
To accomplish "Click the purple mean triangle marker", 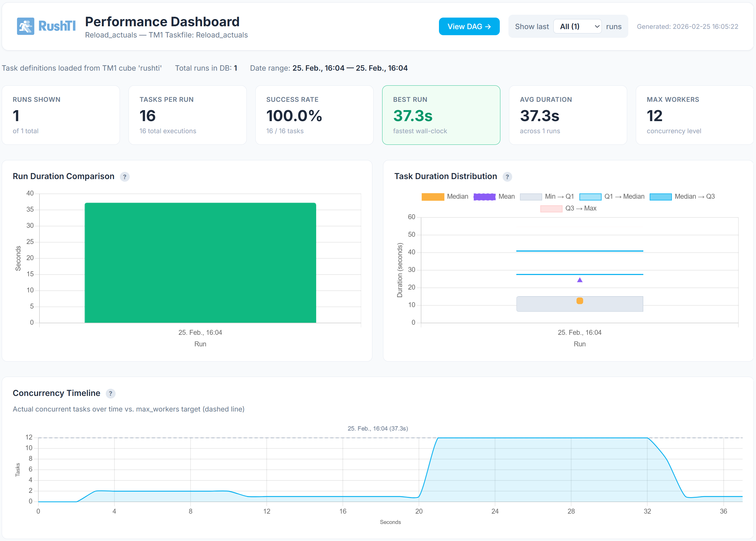I will click(x=580, y=280).
